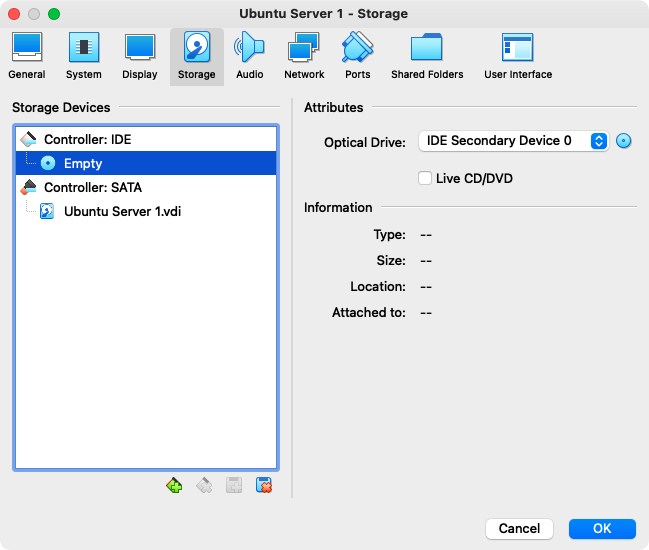
Task: Open Shared Folders settings
Action: point(427,56)
